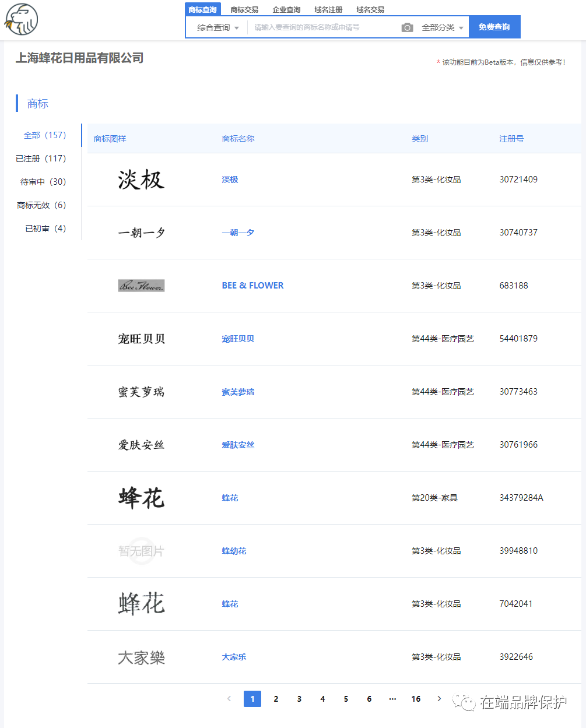Go to page 3

coord(299,698)
